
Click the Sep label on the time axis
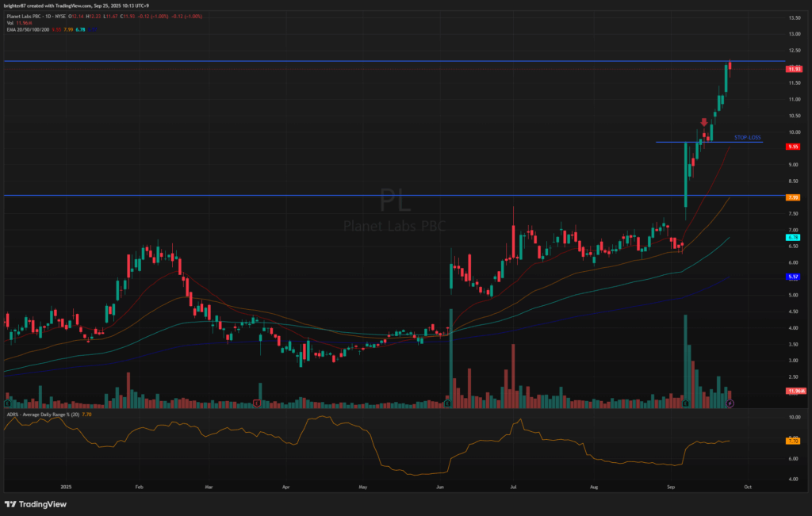pyautogui.click(x=671, y=487)
